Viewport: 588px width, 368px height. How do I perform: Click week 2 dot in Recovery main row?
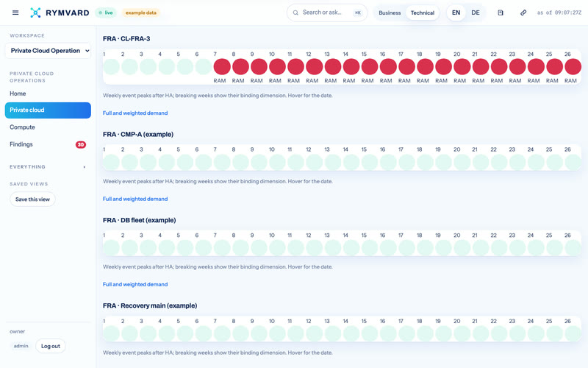click(129, 333)
